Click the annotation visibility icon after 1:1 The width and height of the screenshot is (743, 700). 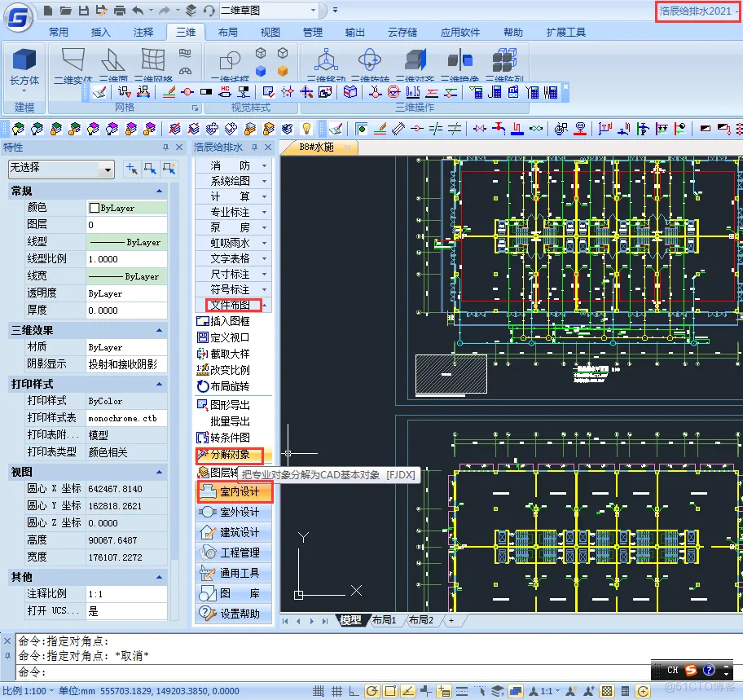(571, 691)
